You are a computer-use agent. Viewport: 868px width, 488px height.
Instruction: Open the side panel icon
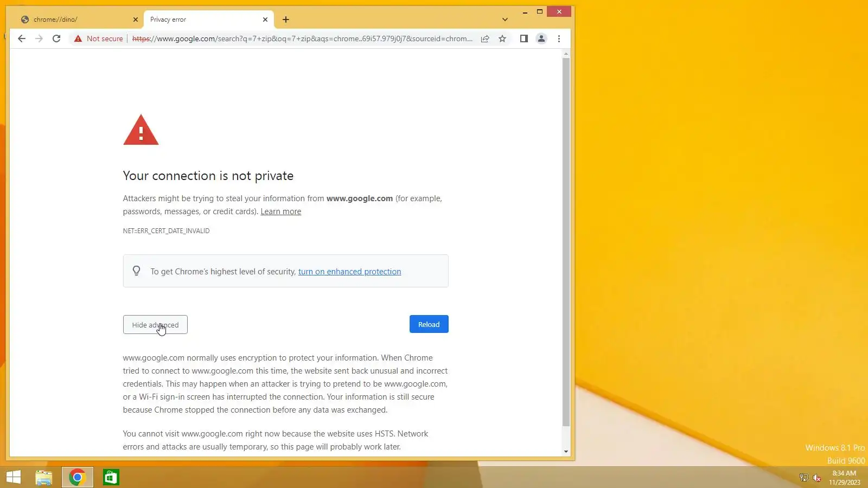click(x=524, y=38)
